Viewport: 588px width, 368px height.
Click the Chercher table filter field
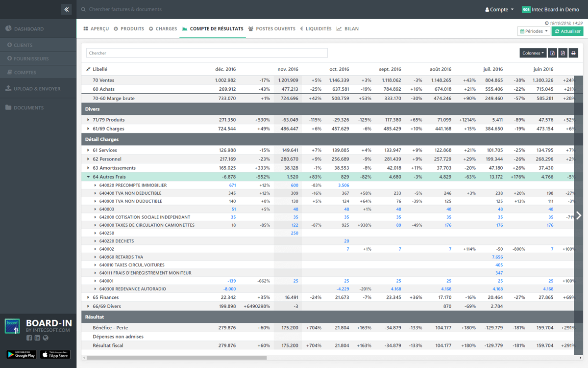207,53
